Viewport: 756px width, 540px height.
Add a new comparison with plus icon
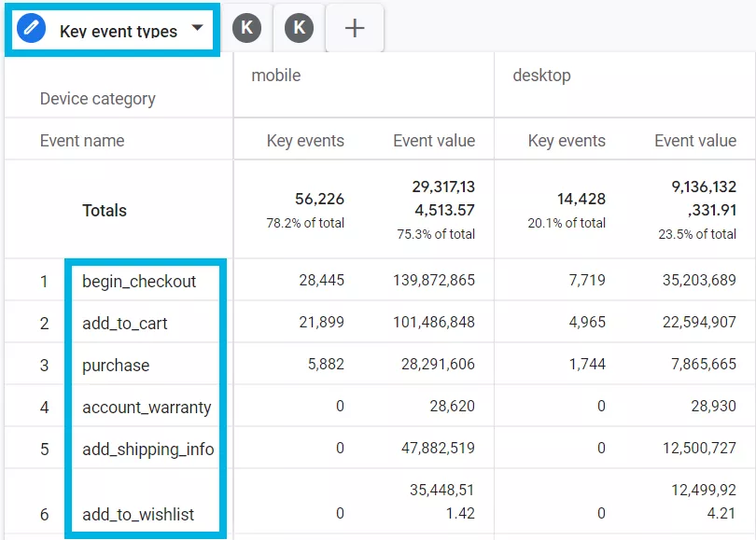(355, 28)
